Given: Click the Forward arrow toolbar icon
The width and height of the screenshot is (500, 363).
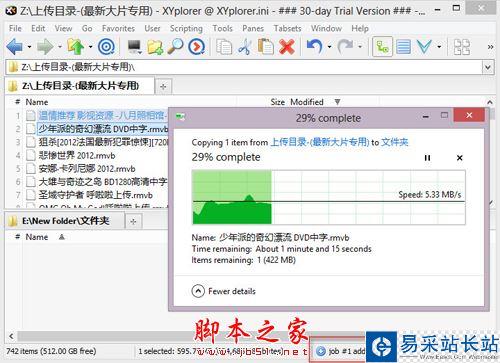Looking at the screenshot, I should 45,47.
